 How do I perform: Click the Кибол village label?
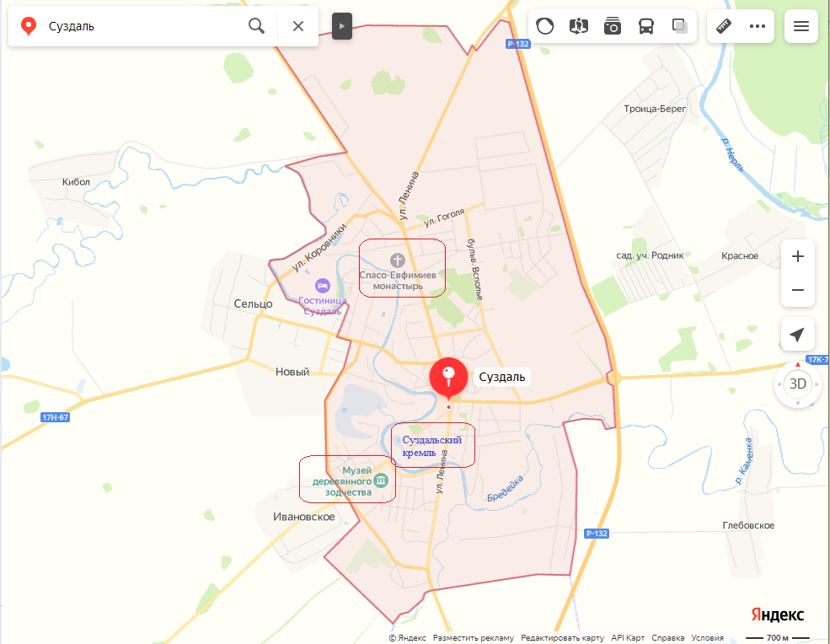76,182
